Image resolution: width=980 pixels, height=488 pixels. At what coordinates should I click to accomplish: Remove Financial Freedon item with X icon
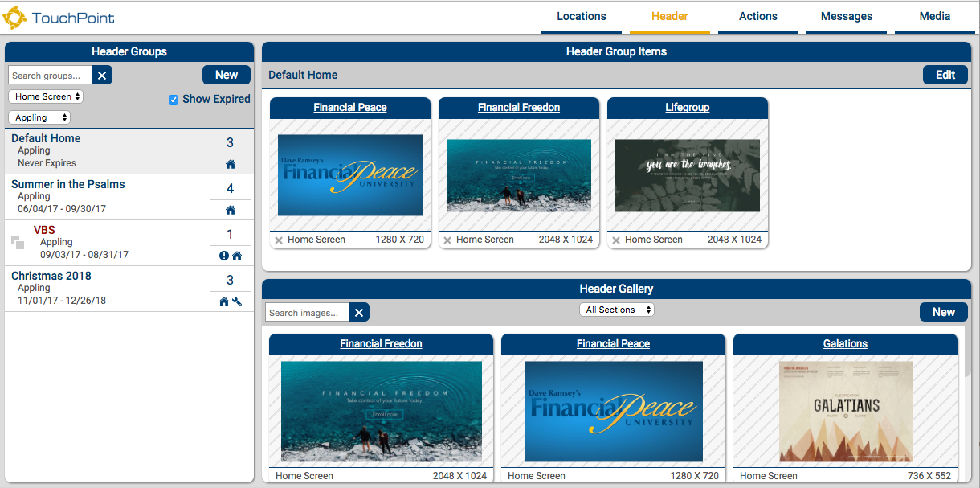coord(447,240)
